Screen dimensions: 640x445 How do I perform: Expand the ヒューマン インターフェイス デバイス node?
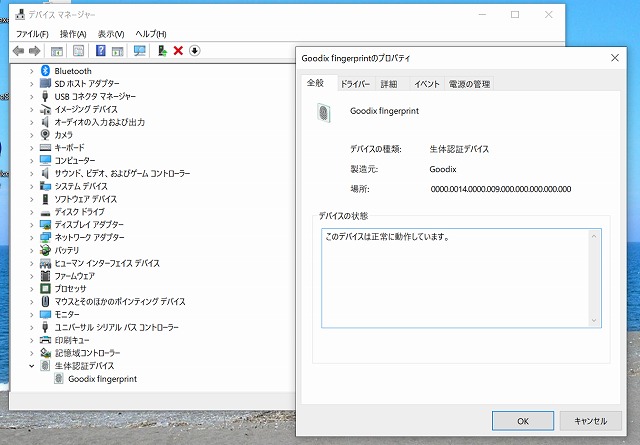pyautogui.click(x=31, y=263)
